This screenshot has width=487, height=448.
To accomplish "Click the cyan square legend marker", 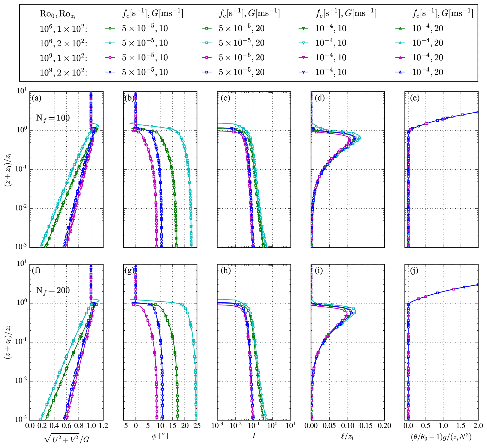I will (207, 43).
